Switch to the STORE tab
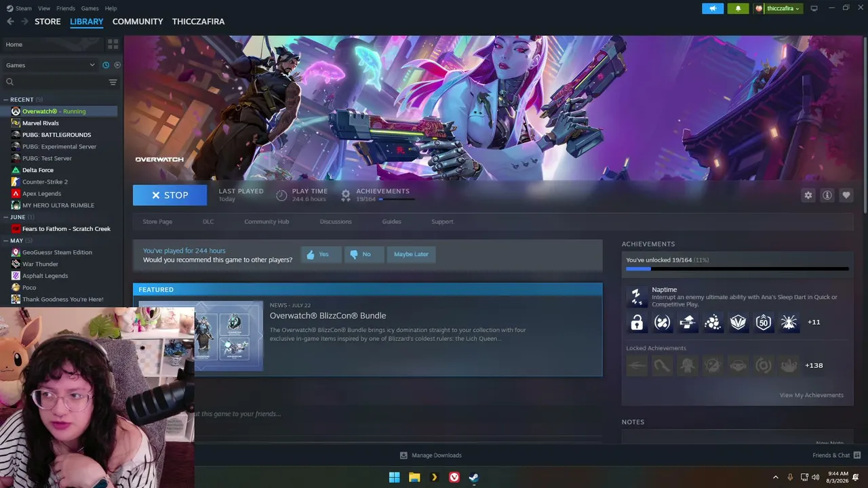This screenshot has height=488, width=868. pos(47,22)
